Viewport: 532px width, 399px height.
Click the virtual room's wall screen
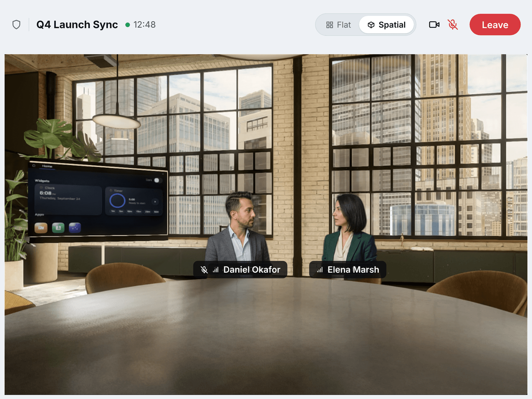[x=98, y=202]
